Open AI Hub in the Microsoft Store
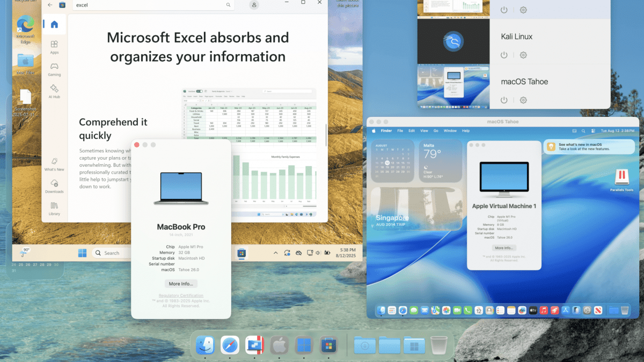Screen dimensions: 644x362 coord(54,91)
